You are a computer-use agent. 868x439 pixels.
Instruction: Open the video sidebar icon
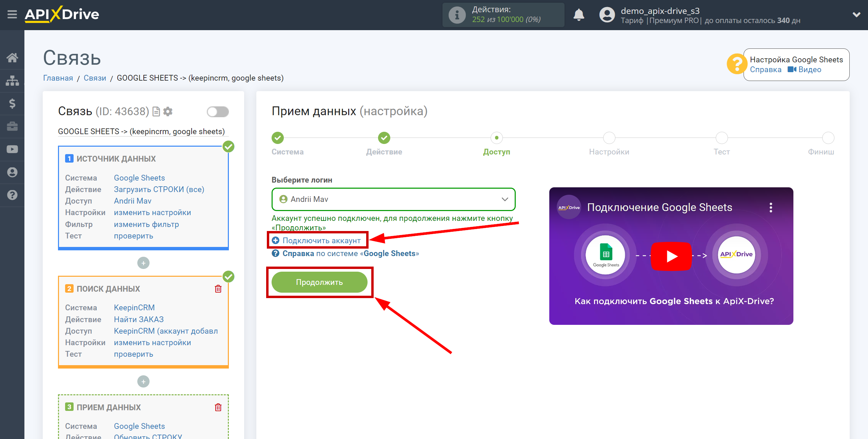[x=12, y=149]
